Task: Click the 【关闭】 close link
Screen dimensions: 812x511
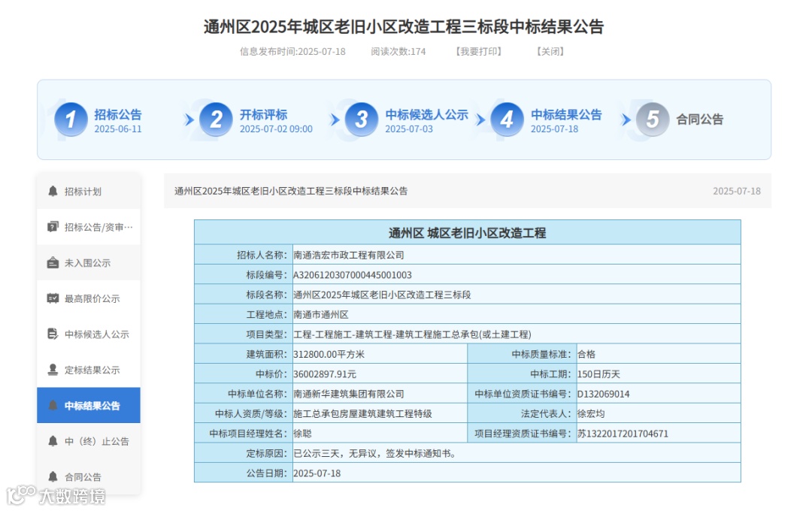Action: tap(550, 51)
